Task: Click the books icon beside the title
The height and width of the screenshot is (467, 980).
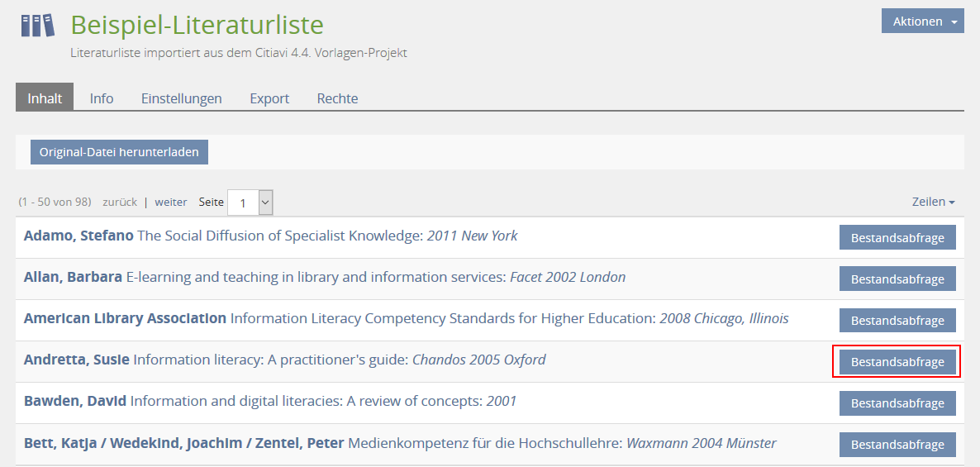Action: pyautogui.click(x=37, y=25)
